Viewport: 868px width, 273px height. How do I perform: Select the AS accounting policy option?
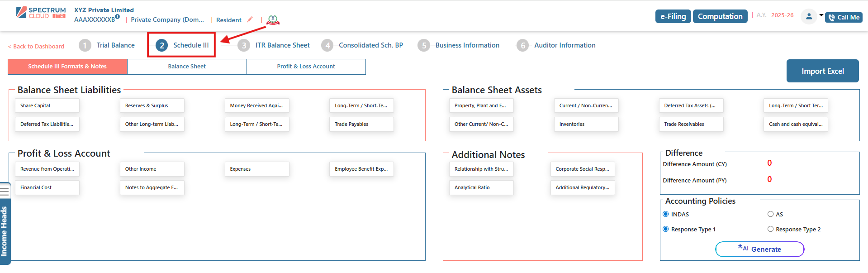770,214
